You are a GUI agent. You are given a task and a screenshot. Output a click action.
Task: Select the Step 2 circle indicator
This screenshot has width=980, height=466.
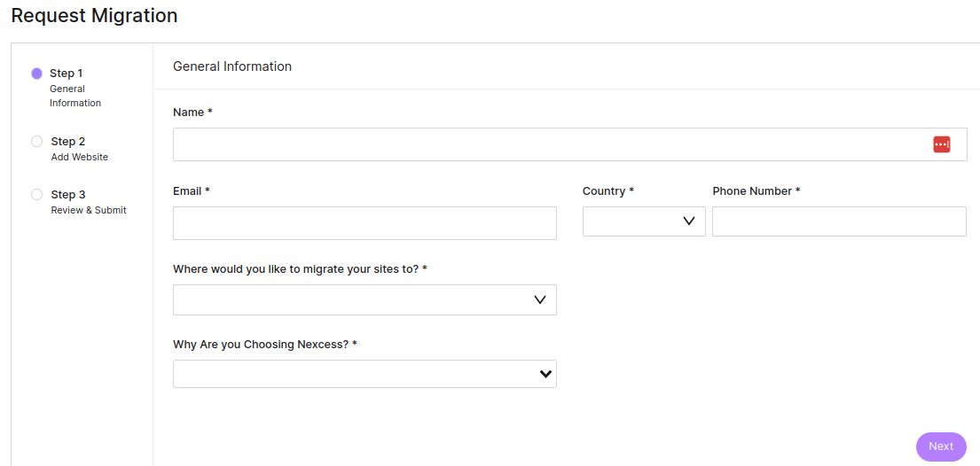coord(36,141)
